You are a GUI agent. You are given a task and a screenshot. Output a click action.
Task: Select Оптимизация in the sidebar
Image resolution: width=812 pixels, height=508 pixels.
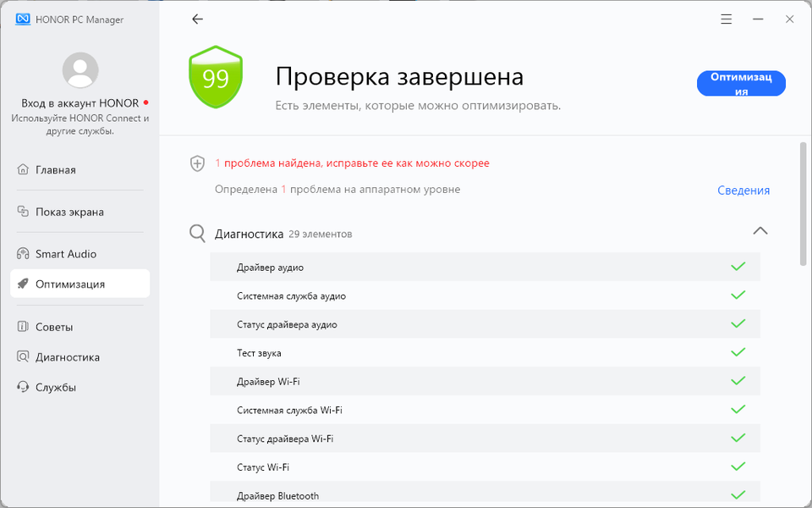[80, 284]
